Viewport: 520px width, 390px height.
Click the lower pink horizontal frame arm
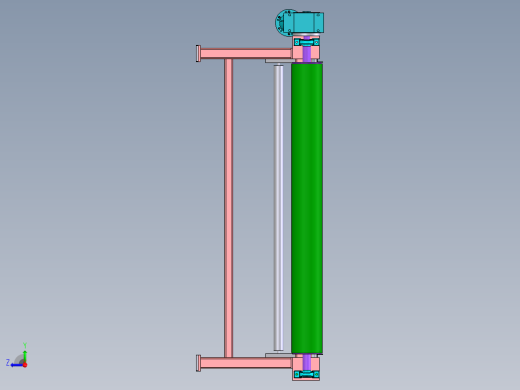(247, 363)
